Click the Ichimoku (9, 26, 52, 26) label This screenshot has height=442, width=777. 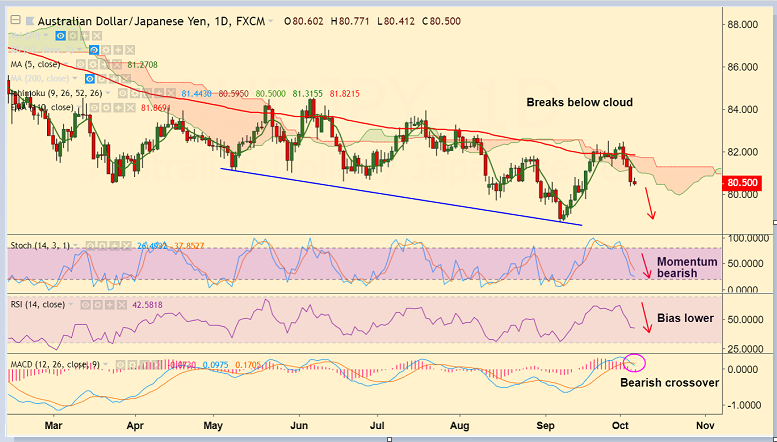[56, 93]
